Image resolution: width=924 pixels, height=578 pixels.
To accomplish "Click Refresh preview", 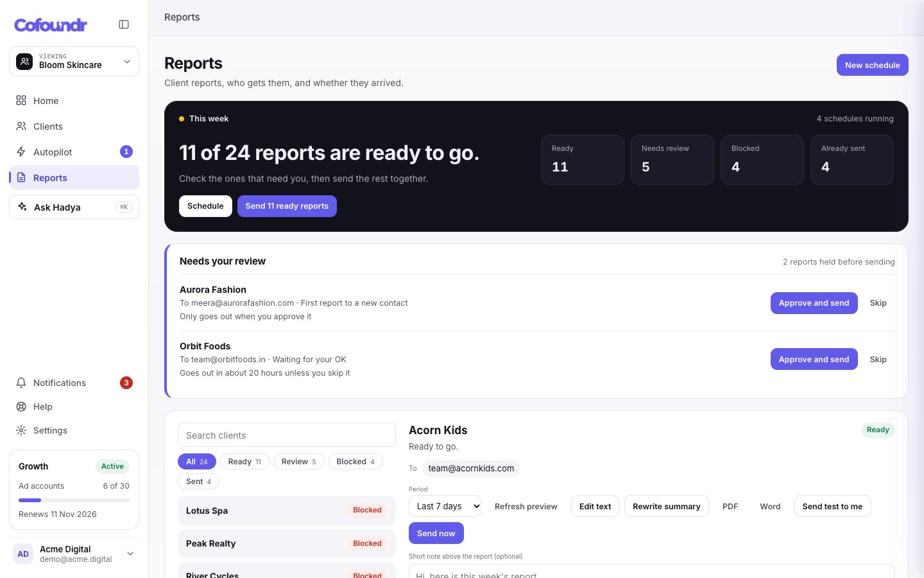I will [x=526, y=506].
